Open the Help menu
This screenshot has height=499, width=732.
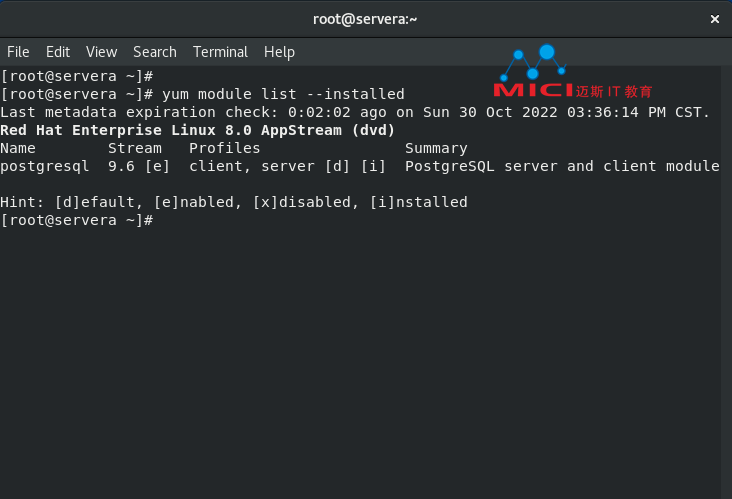(x=279, y=52)
